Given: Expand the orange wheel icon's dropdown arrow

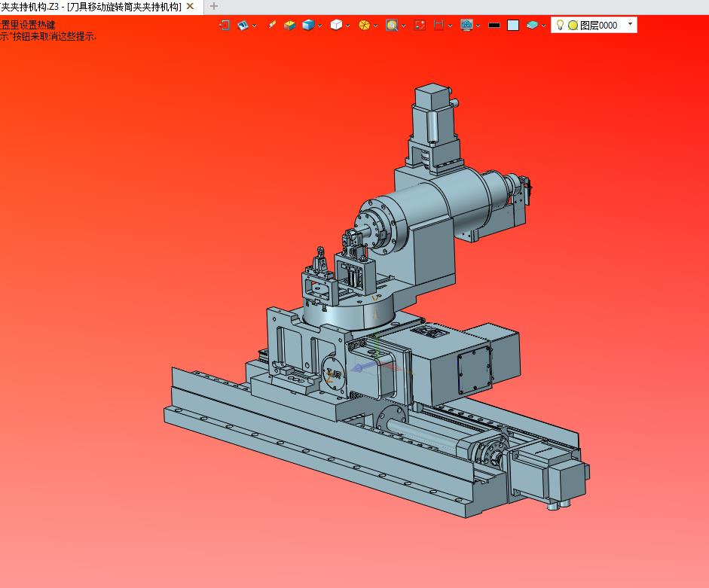Looking at the screenshot, I should click(375, 26).
